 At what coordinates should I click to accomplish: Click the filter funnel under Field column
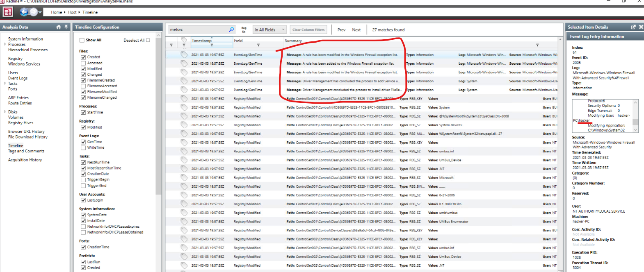tap(258, 45)
